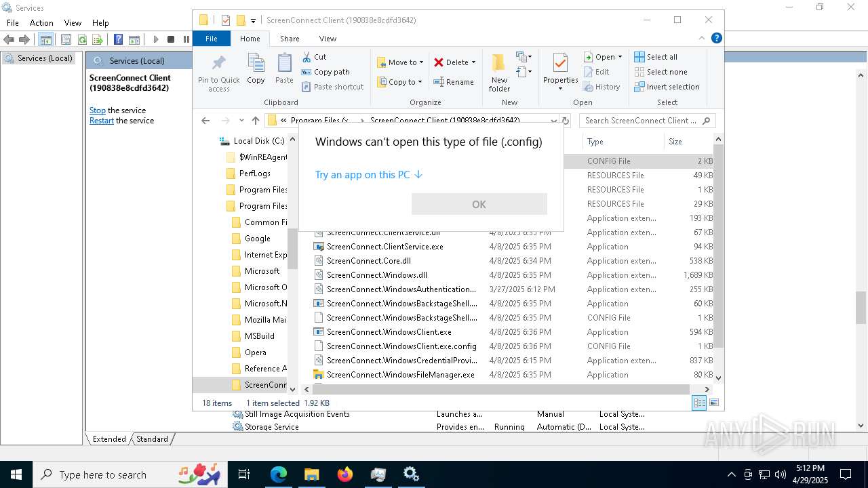This screenshot has height=488, width=868.
Task: Switch to the Extended tab in Services
Action: (x=109, y=439)
